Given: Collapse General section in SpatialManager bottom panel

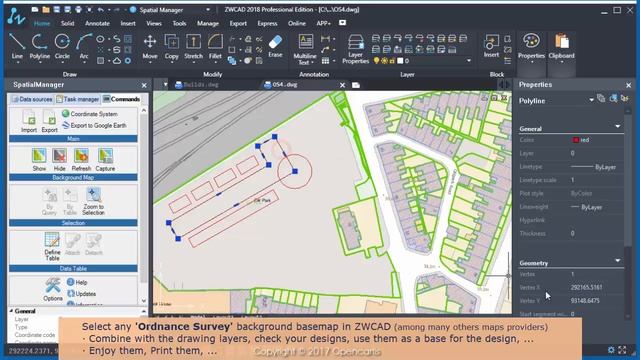Looking at the screenshot, I should [11, 311].
